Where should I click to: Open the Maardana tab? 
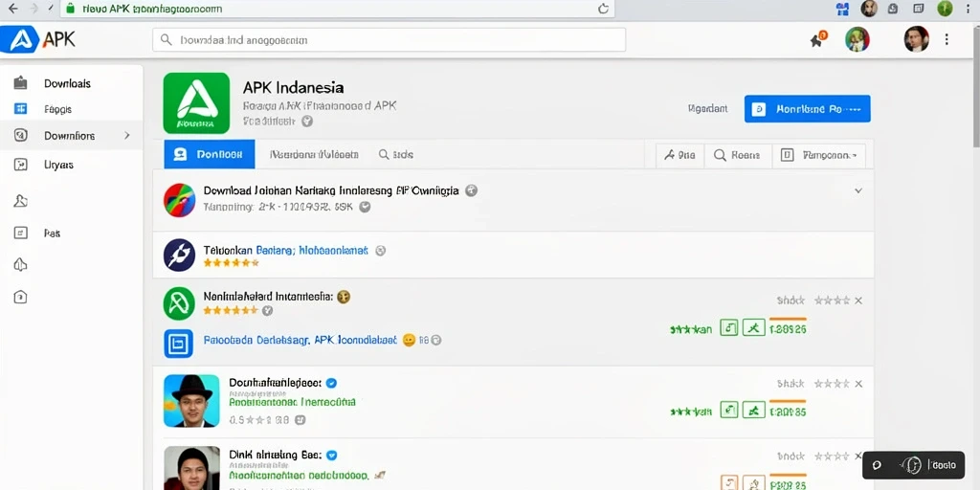[314, 154]
